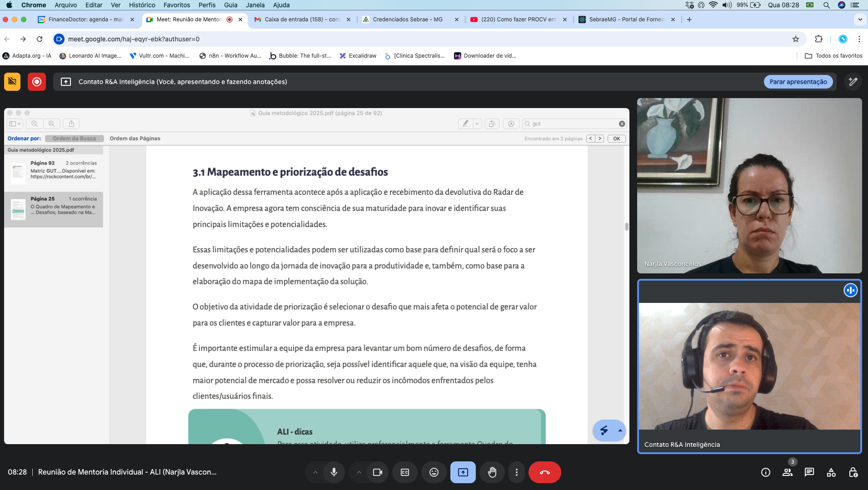Click the presenting screen icon in banner

point(66,82)
